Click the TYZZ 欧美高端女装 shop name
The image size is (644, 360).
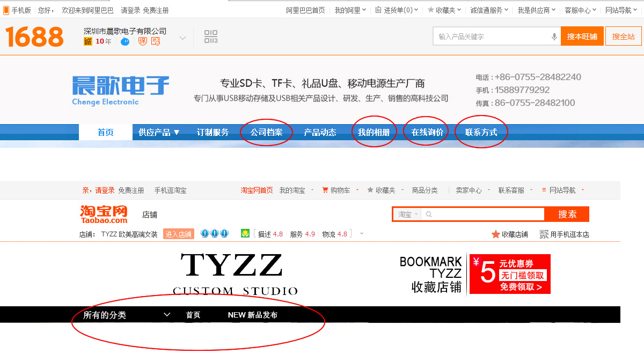[x=129, y=234]
